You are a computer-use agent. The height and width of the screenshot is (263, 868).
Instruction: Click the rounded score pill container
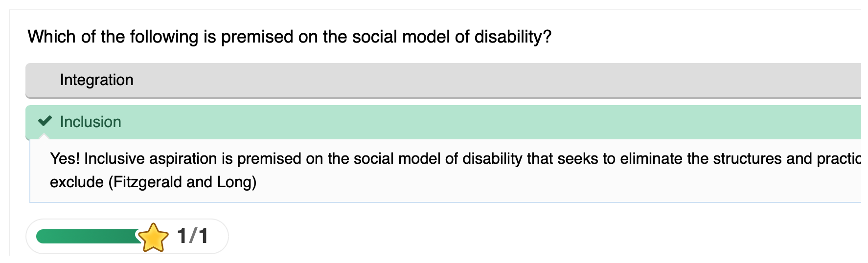tap(127, 237)
